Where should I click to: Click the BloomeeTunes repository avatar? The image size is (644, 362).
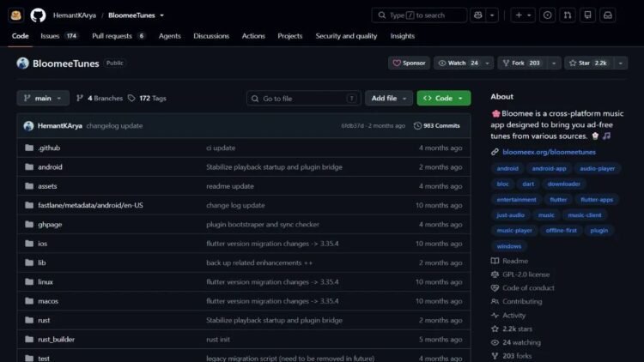point(22,63)
